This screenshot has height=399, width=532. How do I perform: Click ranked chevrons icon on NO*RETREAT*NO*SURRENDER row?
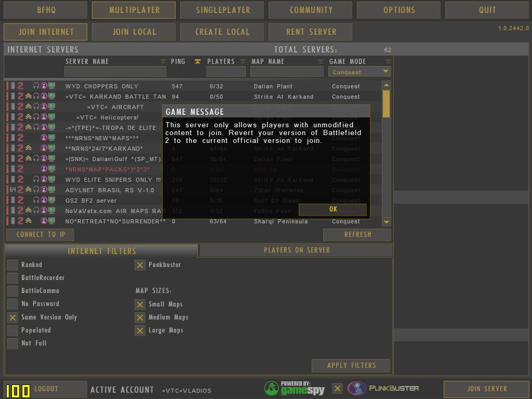pos(29,221)
